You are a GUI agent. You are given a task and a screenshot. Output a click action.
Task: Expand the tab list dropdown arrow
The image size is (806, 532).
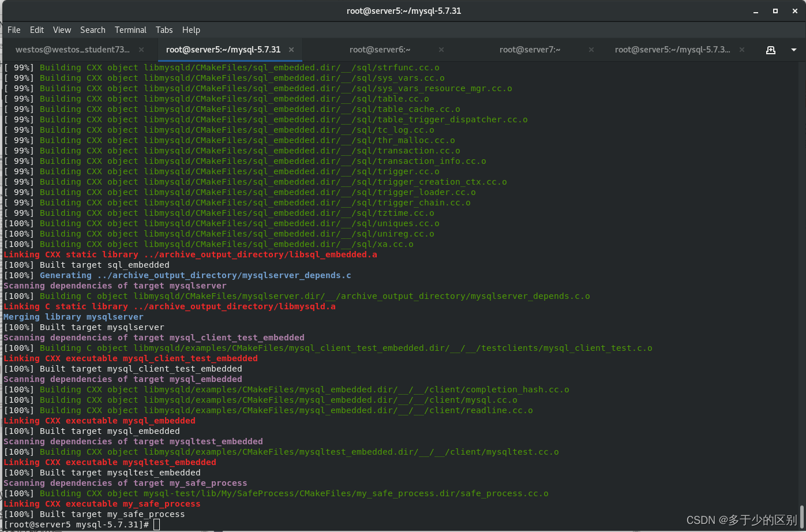pos(794,50)
